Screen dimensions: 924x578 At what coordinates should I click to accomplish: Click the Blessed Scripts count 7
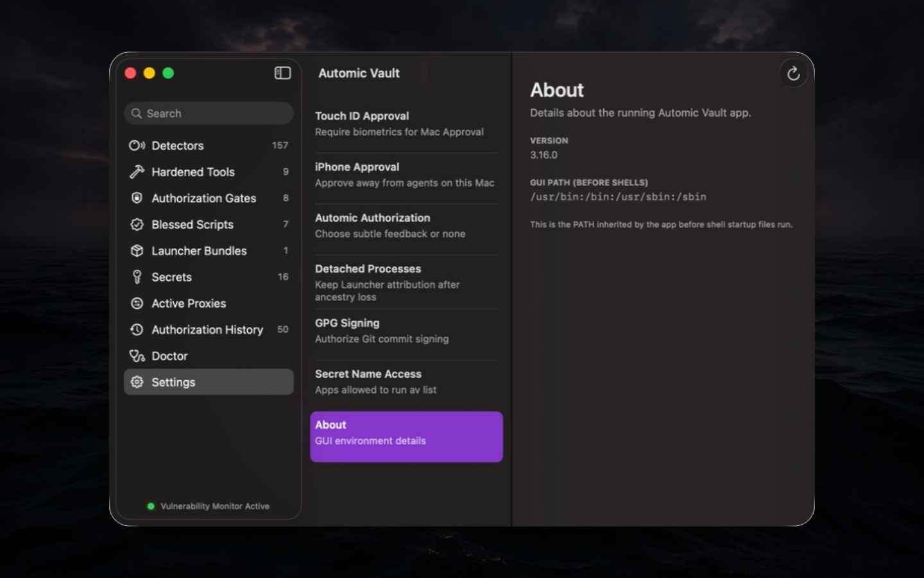[x=286, y=224]
